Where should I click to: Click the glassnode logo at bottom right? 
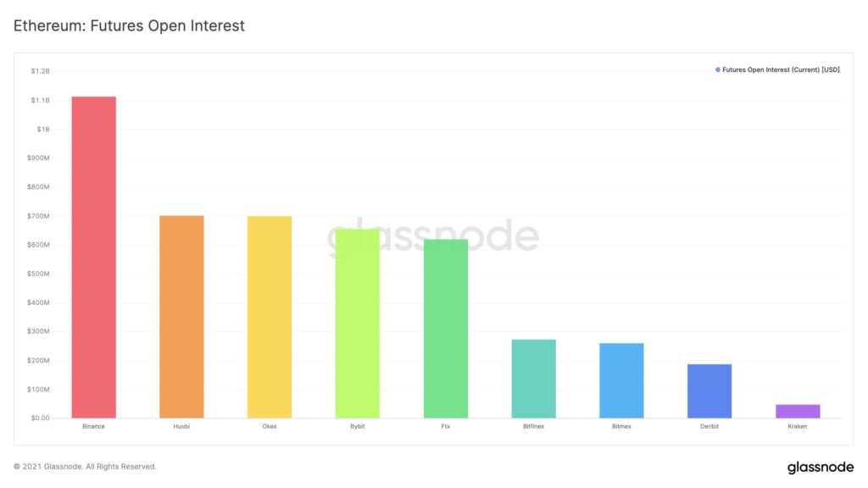click(821, 468)
